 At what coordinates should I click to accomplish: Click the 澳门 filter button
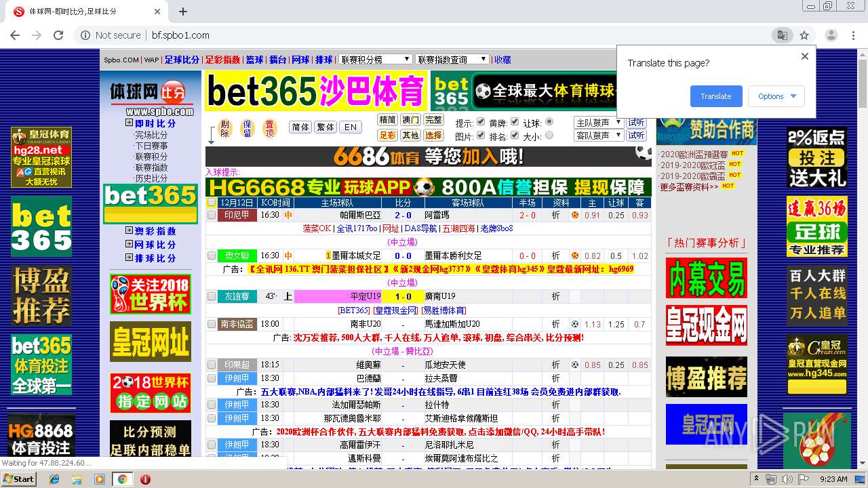coord(410,120)
